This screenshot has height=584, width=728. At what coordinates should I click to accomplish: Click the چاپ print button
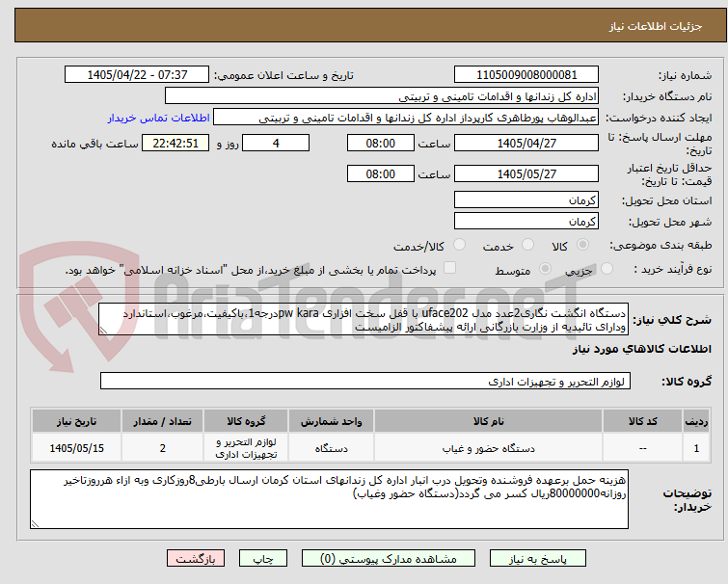tap(263, 559)
